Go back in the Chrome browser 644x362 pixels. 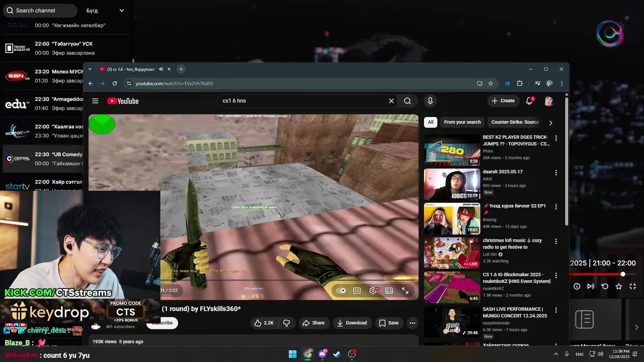(x=91, y=83)
